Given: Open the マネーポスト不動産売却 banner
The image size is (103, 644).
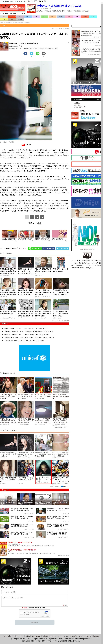Looking at the screenshot, I should [x=86, y=179].
